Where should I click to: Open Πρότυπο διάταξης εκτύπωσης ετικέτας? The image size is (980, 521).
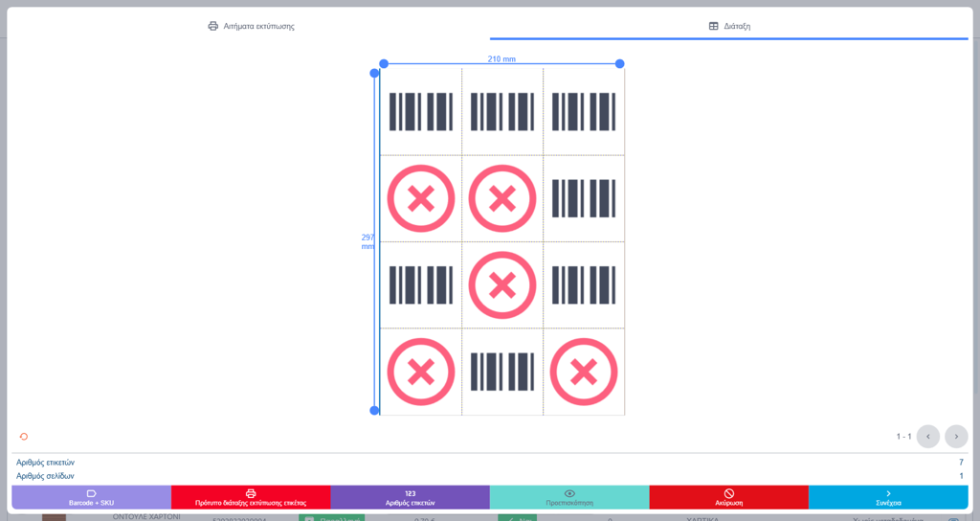251,497
